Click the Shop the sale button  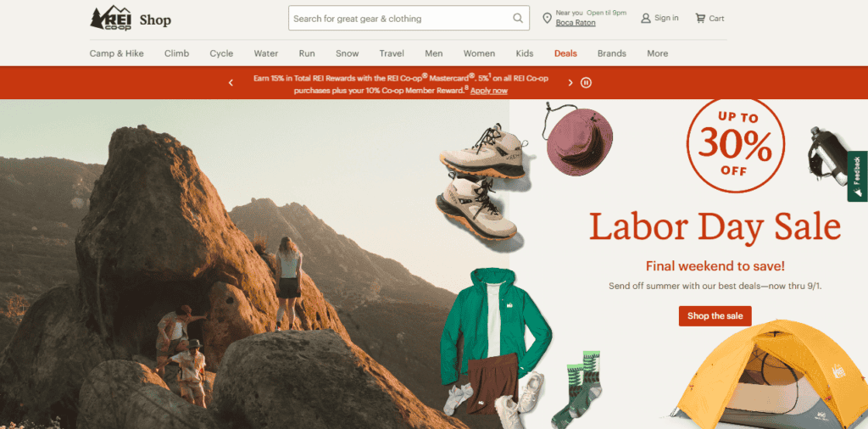tap(715, 316)
